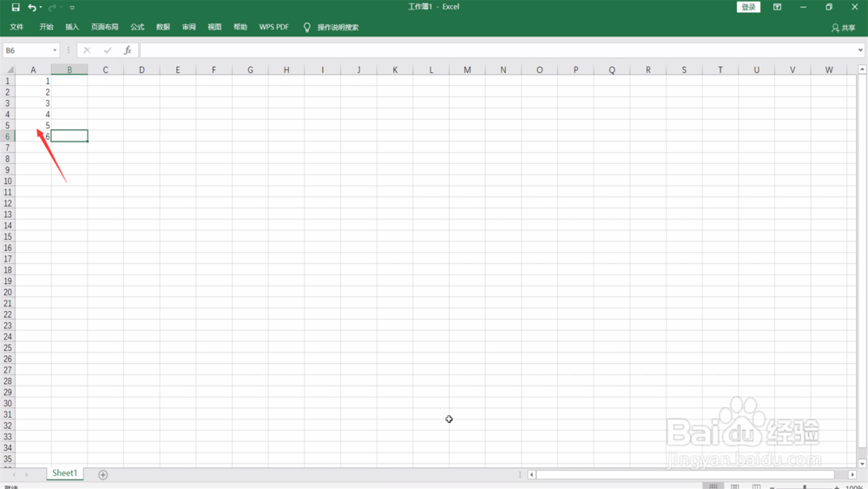
Task: Click the active cell B6
Action: coord(69,136)
